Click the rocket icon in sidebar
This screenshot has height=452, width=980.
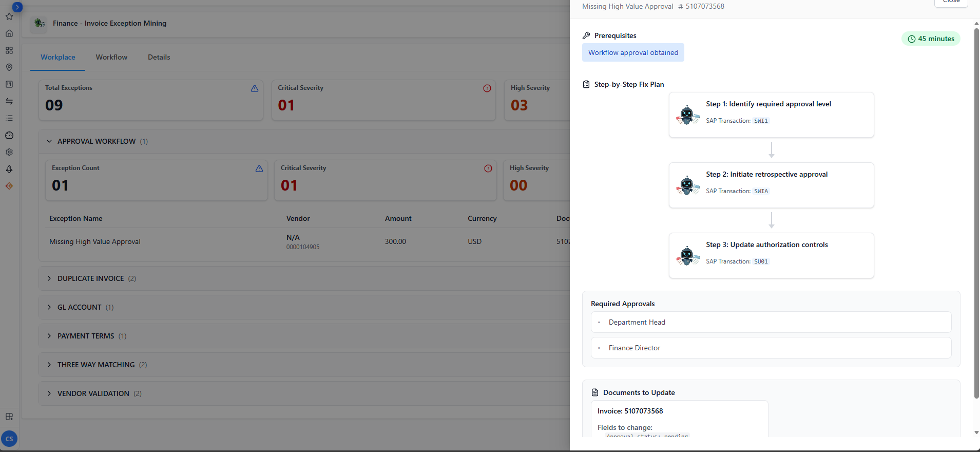[9, 169]
